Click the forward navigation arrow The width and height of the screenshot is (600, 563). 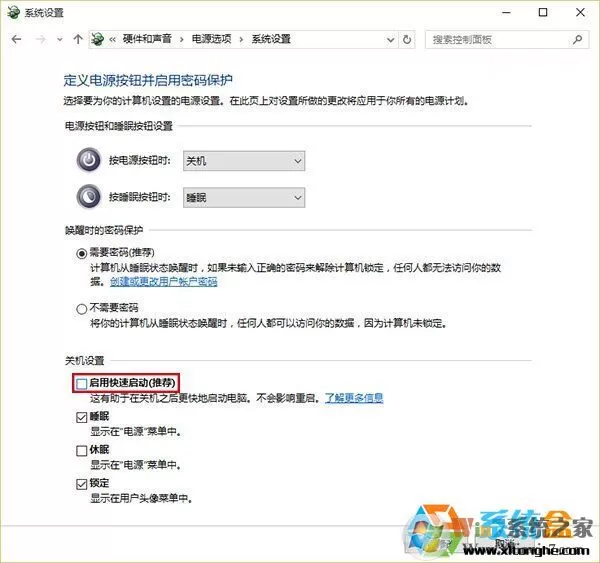click(40, 39)
